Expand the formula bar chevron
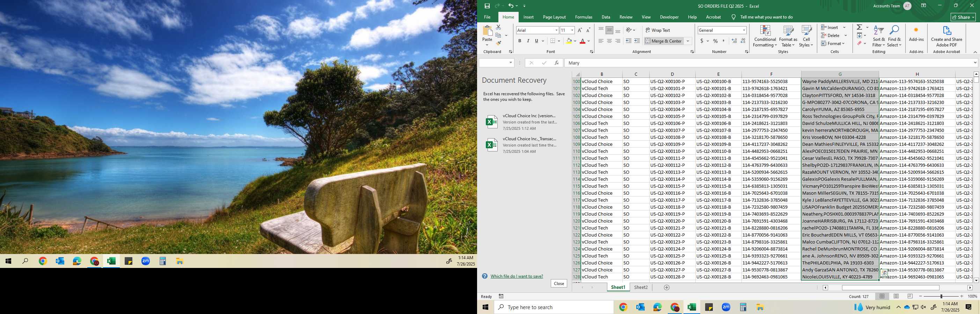 tap(975, 63)
